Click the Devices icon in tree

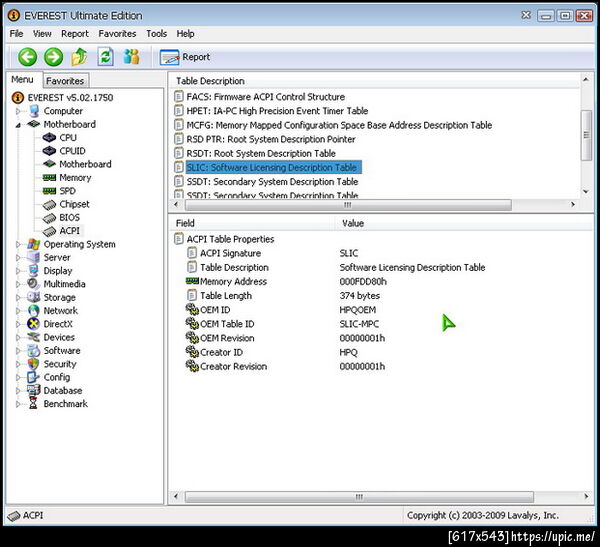click(x=34, y=337)
